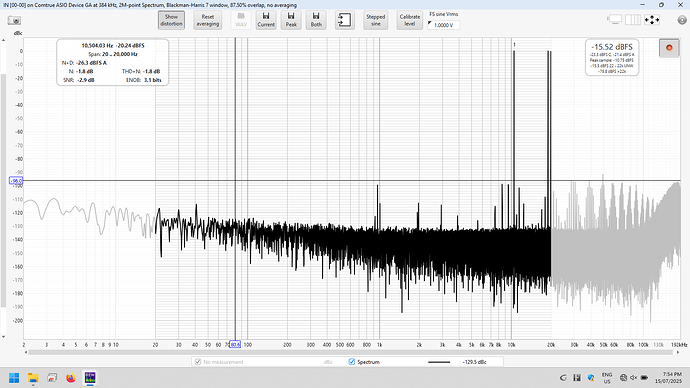Screen dimensions: 690x388
Task: Toggle the No measurement checkbox
Action: pos(198,362)
